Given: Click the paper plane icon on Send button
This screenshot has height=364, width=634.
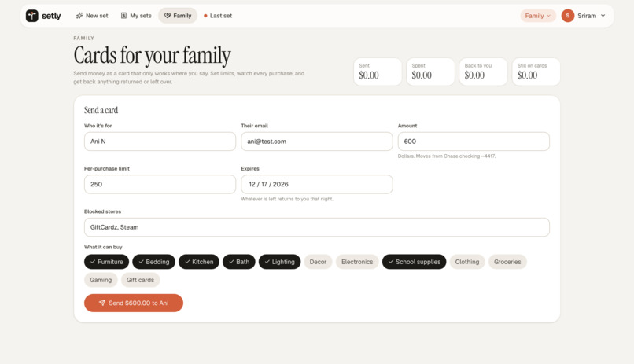Looking at the screenshot, I should [102, 303].
